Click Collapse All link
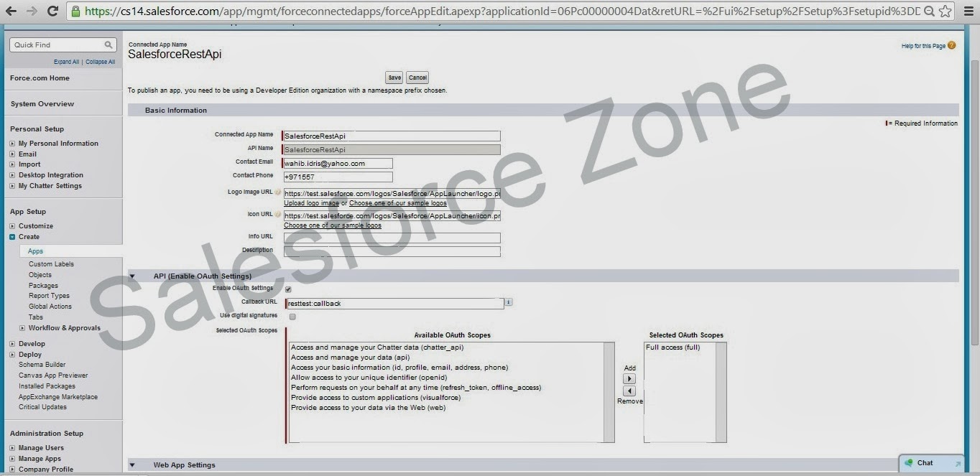 point(100,62)
